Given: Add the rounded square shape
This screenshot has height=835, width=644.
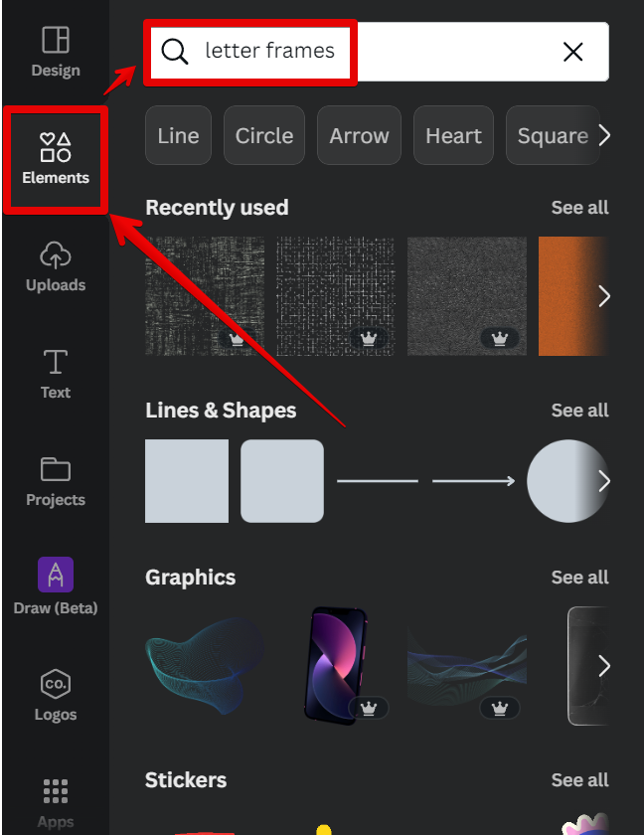Looking at the screenshot, I should 282,481.
